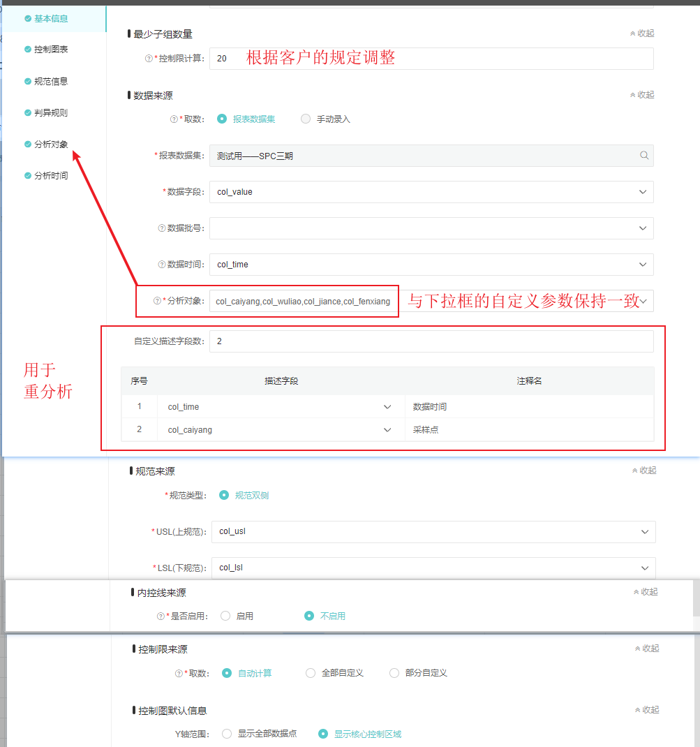Go to 控制图表 sidebar item
The width and height of the screenshot is (700, 747).
[51, 49]
